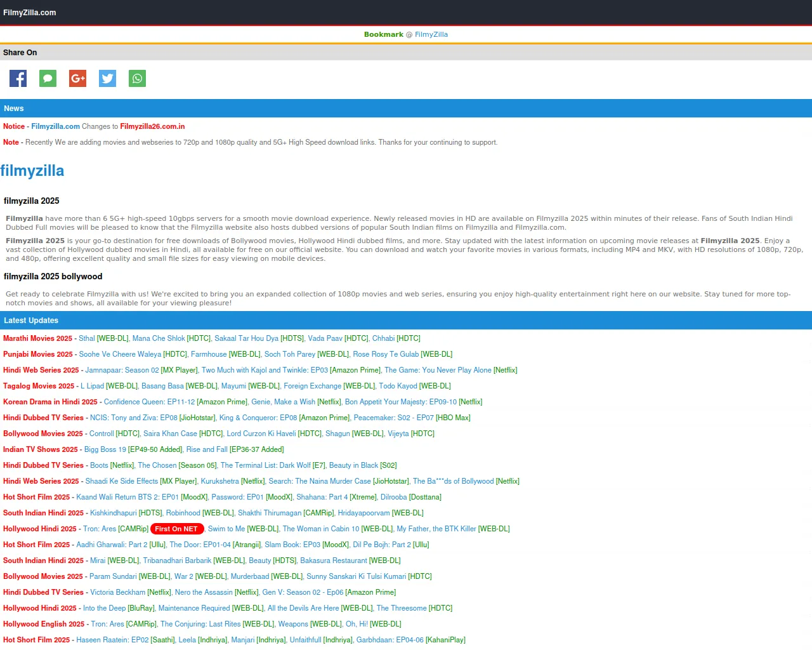This screenshot has width=812, height=650.
Task: Select Slam Book: EP03 [MoodX]
Action: [x=307, y=545]
